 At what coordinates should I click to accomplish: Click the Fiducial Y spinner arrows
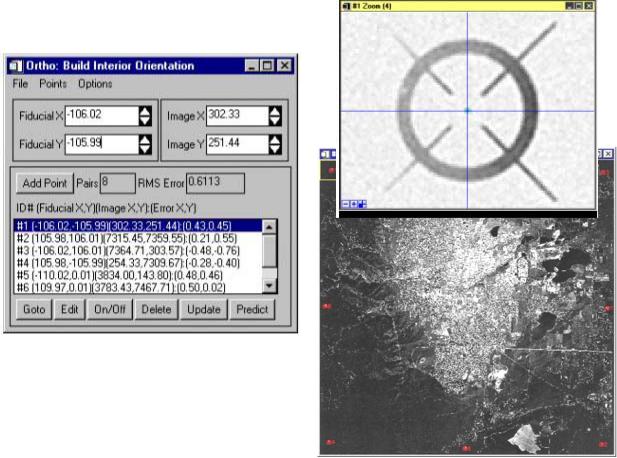(x=145, y=144)
